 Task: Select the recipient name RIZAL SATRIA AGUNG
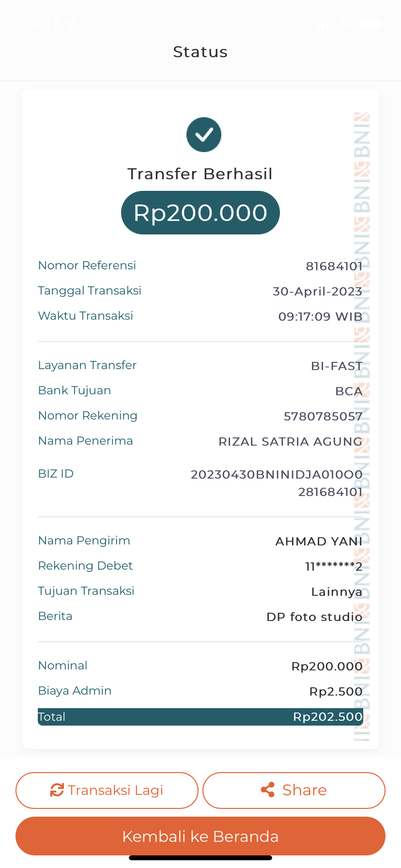click(290, 441)
